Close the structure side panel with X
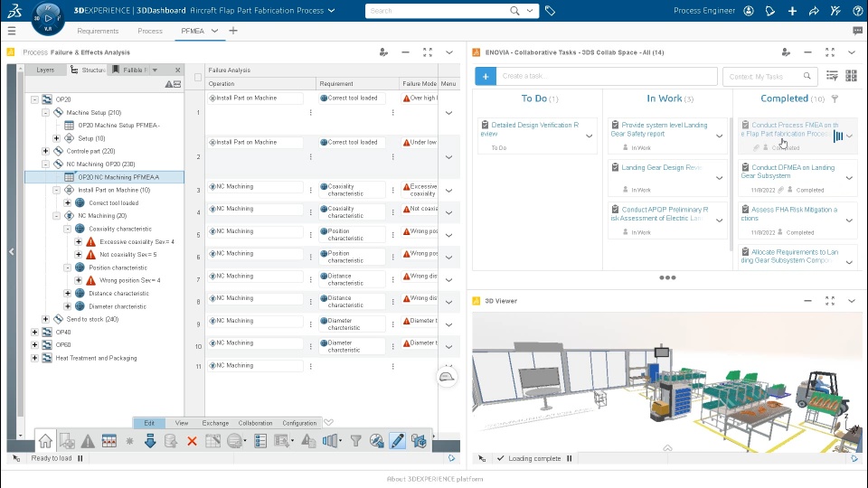 (x=178, y=70)
